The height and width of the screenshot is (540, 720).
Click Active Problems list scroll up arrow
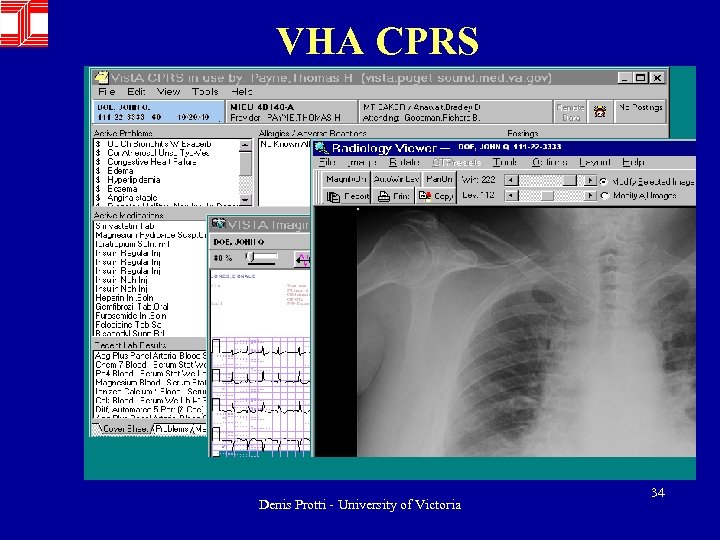tap(246, 146)
